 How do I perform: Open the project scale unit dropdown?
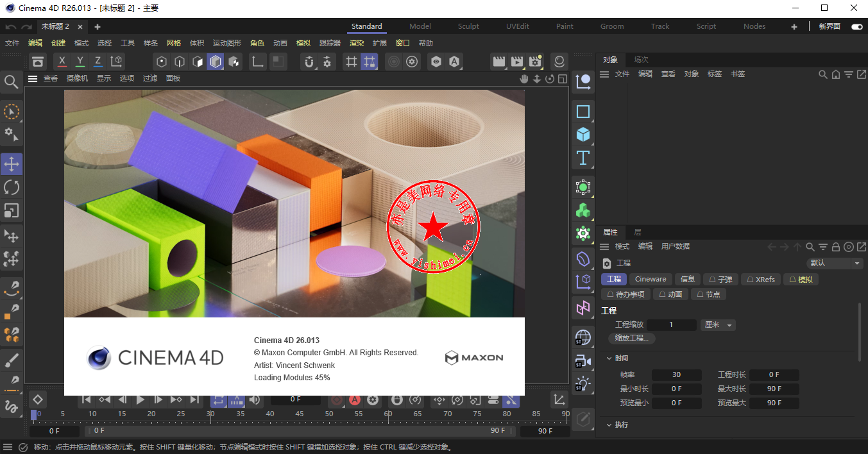click(718, 325)
